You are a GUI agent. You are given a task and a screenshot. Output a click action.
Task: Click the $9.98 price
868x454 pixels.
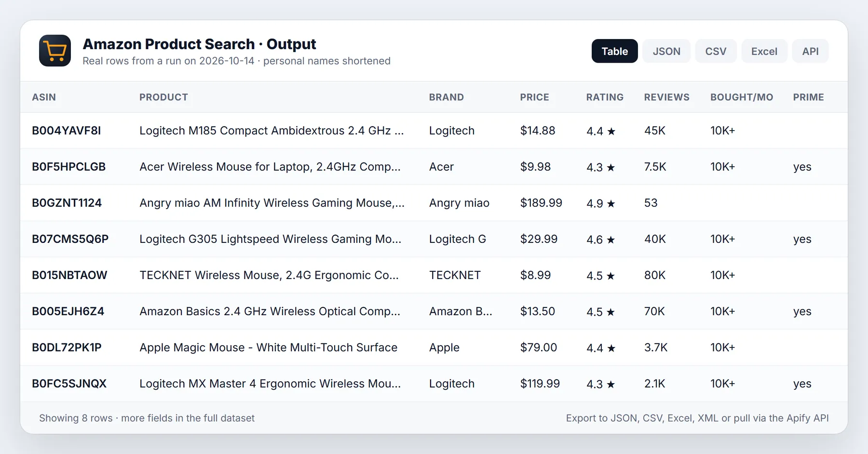click(535, 167)
